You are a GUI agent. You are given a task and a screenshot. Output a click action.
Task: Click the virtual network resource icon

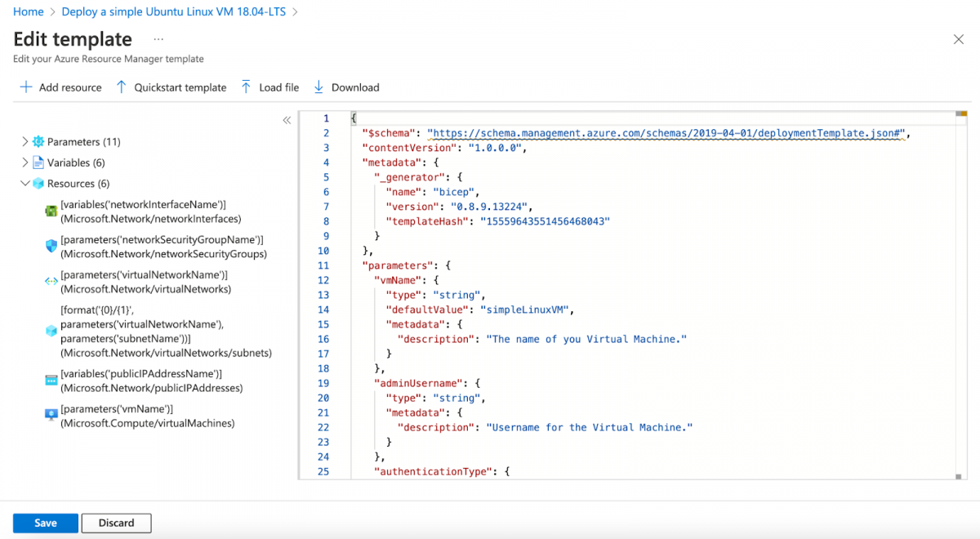[51, 282]
